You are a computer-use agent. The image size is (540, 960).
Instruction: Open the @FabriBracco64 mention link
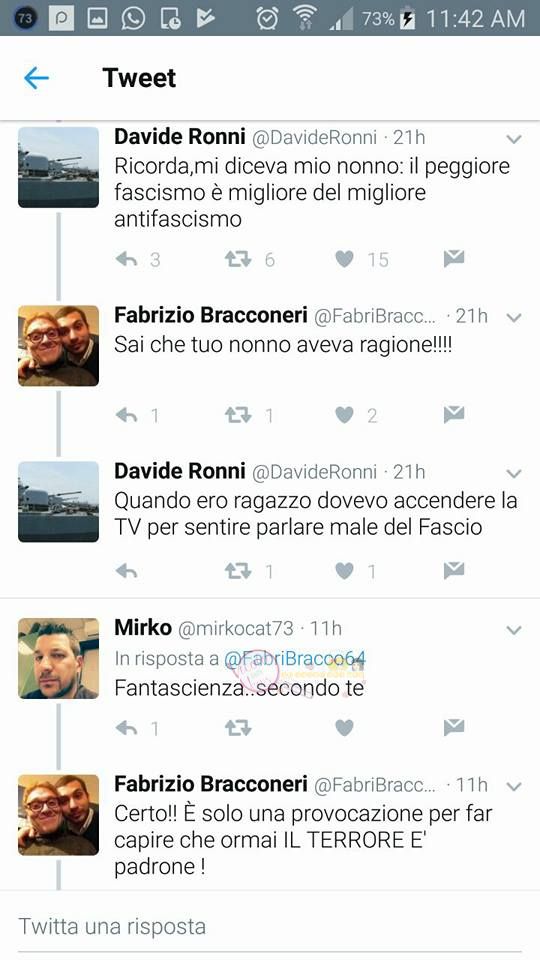pos(295,658)
